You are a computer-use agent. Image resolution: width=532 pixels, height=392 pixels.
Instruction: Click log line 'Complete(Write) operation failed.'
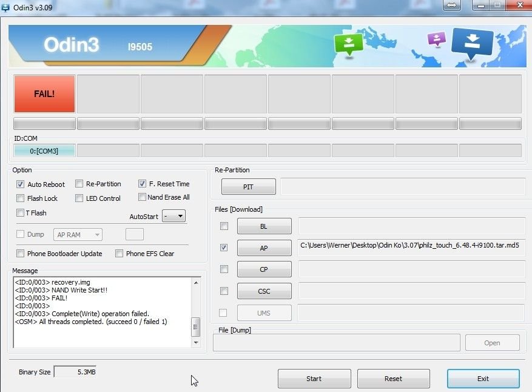click(82, 314)
